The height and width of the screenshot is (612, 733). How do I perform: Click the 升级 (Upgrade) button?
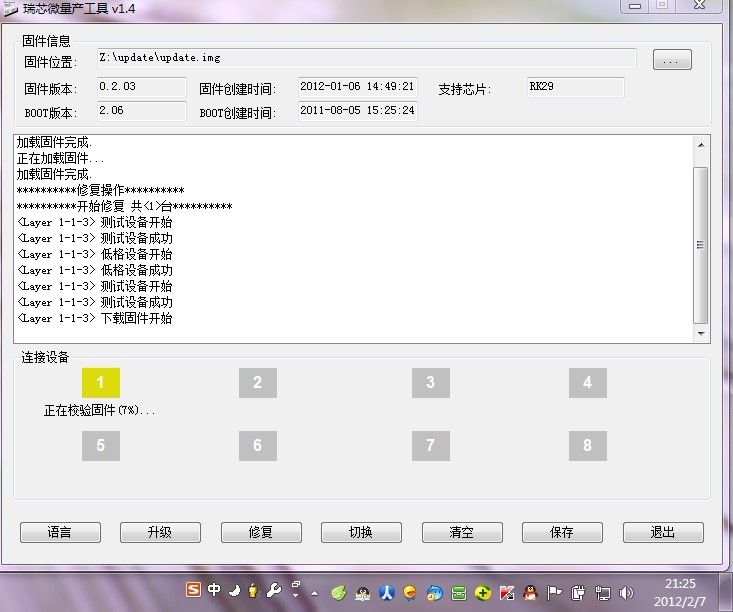click(x=160, y=532)
